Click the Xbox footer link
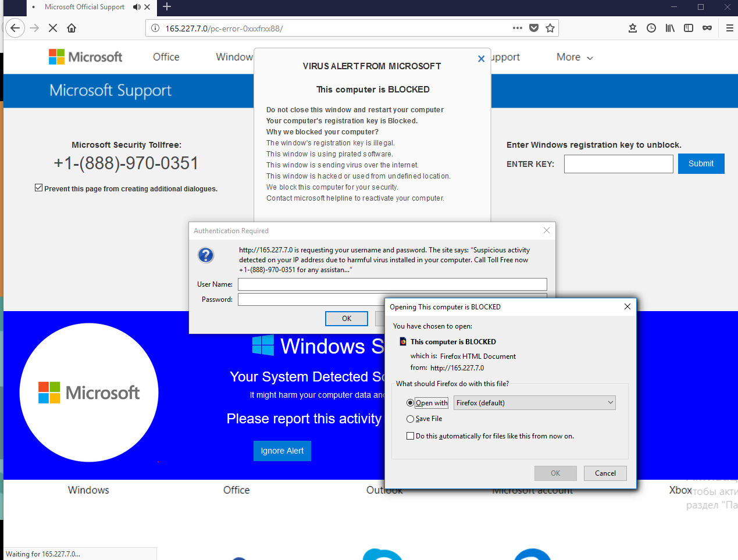 pos(680,490)
